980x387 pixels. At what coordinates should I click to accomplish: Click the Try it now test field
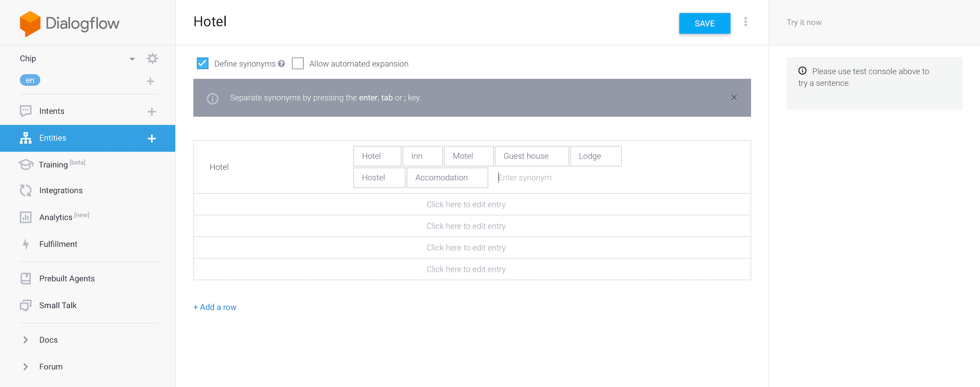(x=868, y=22)
